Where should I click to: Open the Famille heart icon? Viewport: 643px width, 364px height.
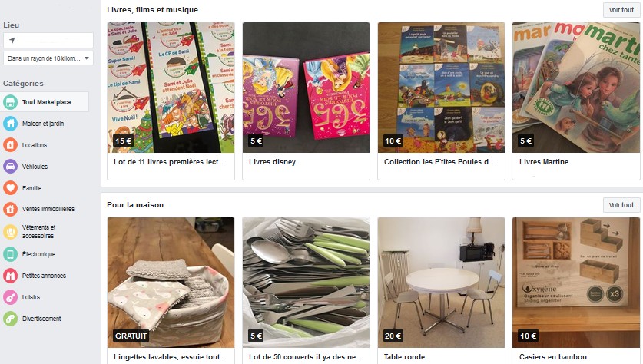[10, 188]
